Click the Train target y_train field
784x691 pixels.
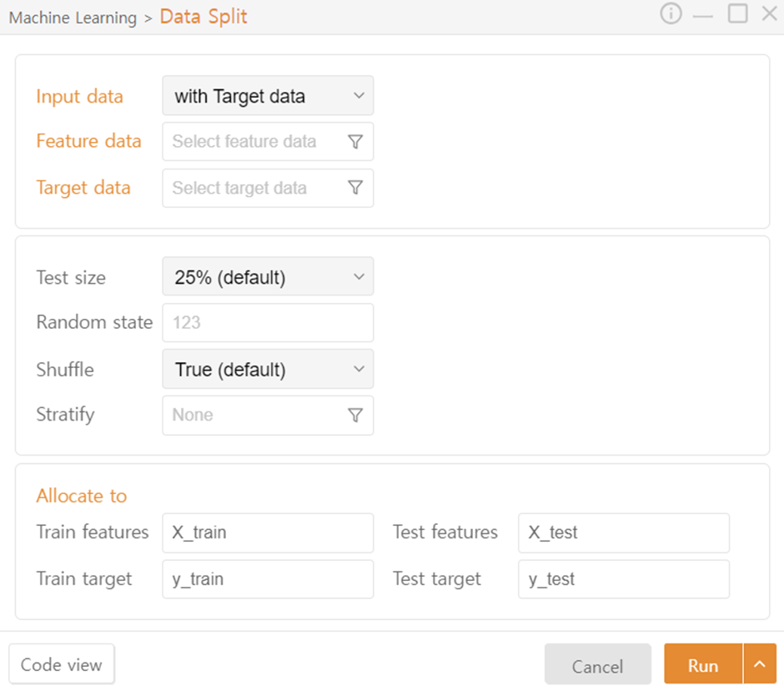click(268, 579)
